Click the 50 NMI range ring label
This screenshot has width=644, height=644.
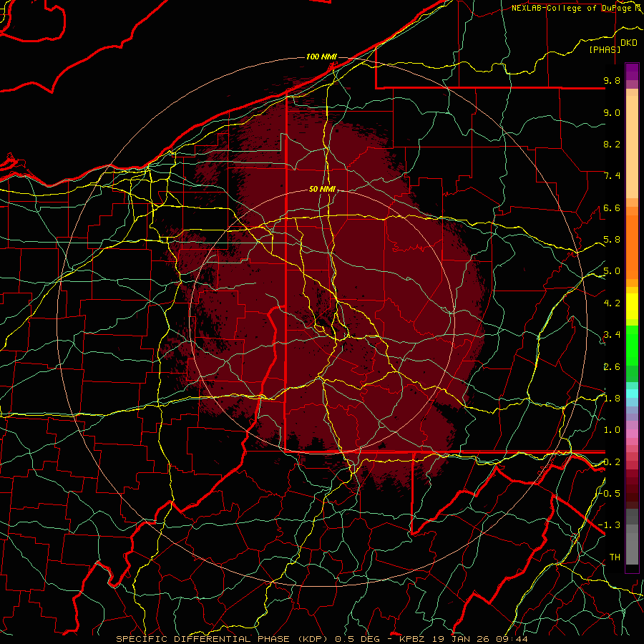(x=323, y=189)
